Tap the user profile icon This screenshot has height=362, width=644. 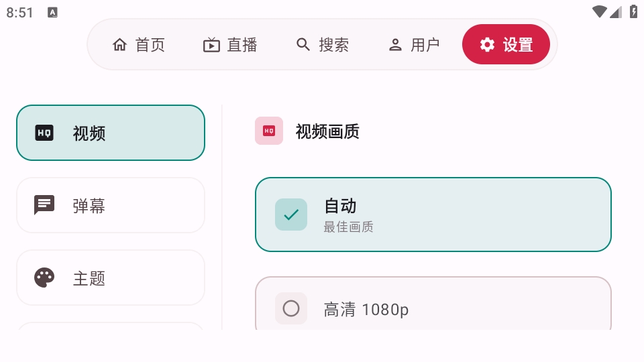click(395, 45)
